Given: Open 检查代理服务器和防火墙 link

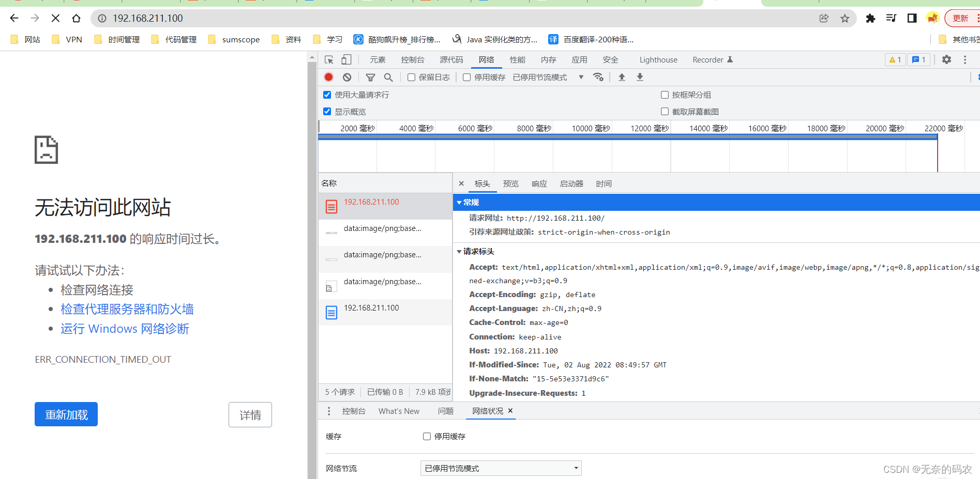Looking at the screenshot, I should tap(127, 309).
